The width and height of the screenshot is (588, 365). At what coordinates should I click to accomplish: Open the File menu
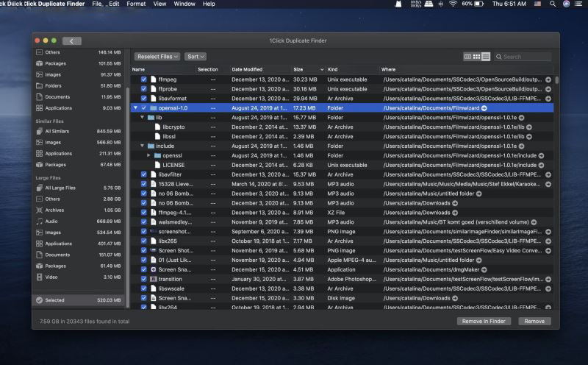tap(97, 4)
